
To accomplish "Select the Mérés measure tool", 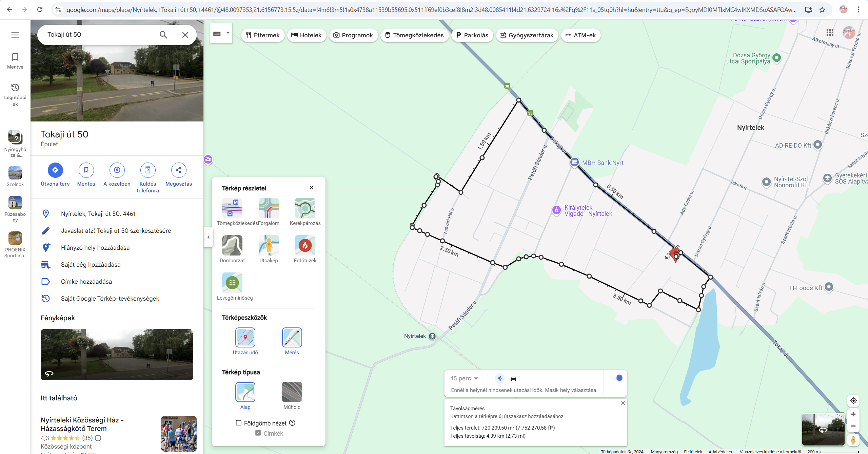I will [292, 337].
